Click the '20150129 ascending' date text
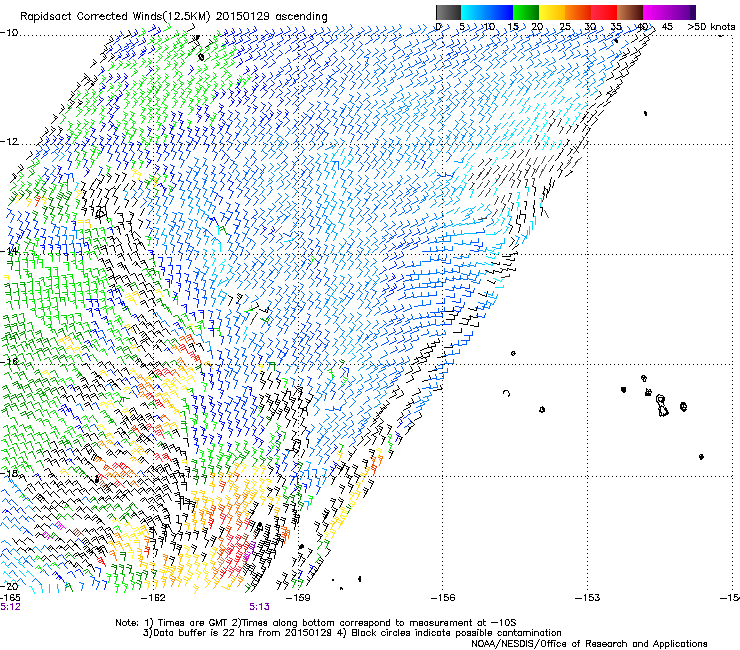Image resolution: width=740 pixels, height=650 pixels. tap(272, 17)
